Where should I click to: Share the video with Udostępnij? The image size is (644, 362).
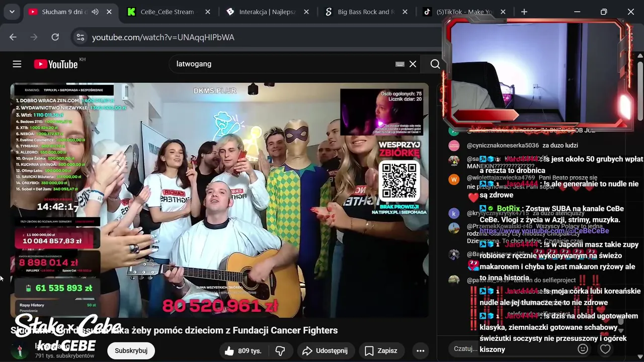325,350
